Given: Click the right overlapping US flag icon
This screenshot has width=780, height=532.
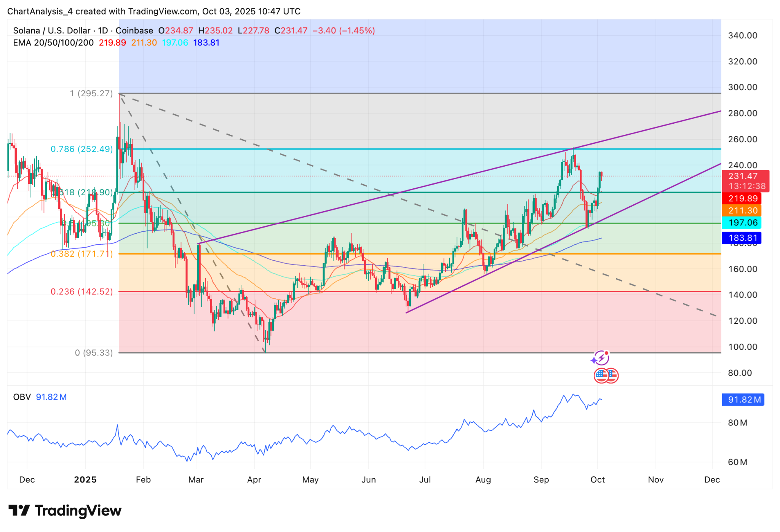Looking at the screenshot, I should click(x=612, y=376).
